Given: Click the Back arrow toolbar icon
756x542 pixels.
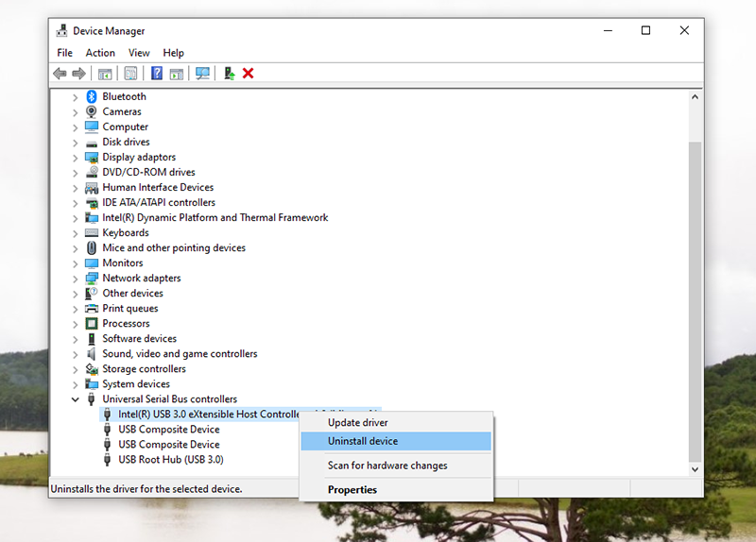Looking at the screenshot, I should pos(60,74).
